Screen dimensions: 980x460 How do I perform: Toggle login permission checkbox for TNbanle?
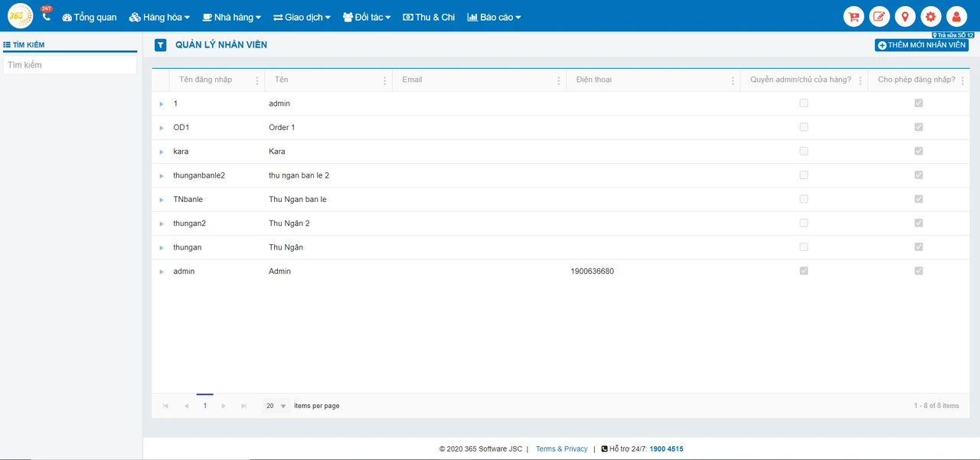pos(919,199)
